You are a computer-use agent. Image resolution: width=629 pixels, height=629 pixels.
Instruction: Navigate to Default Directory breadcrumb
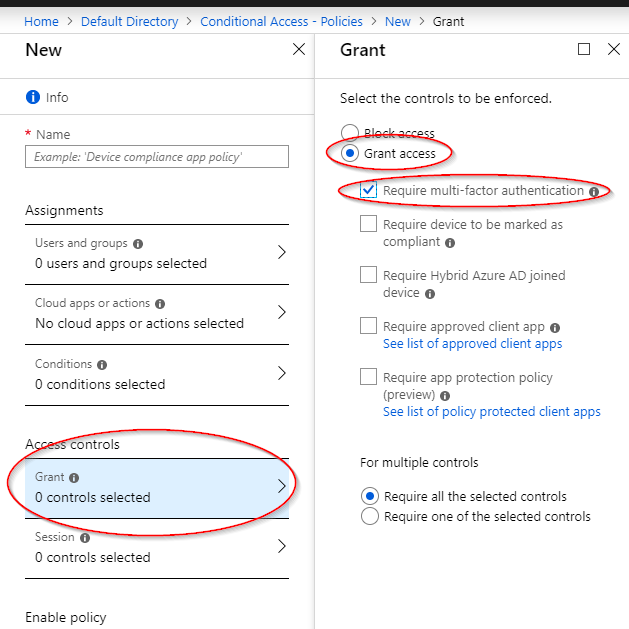[130, 21]
